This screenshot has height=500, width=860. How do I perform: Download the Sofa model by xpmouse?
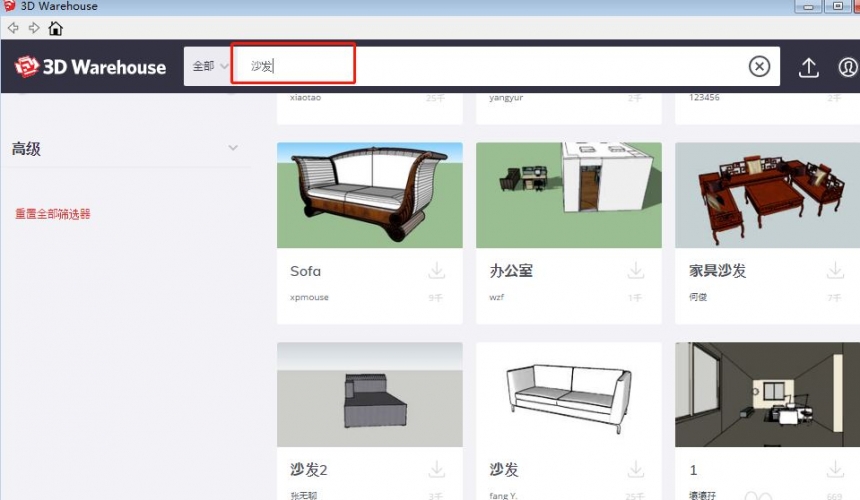[x=437, y=270]
